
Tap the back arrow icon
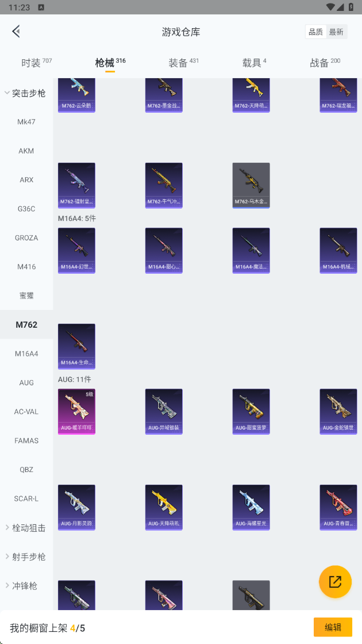point(16,32)
